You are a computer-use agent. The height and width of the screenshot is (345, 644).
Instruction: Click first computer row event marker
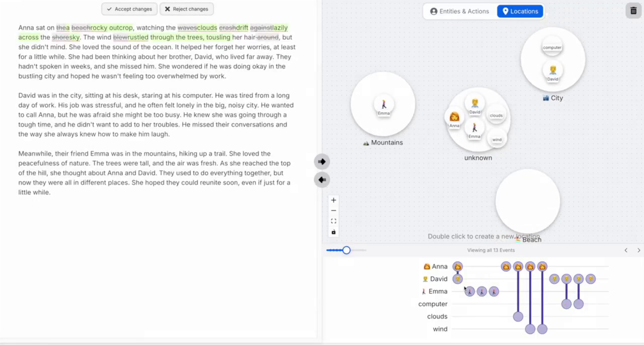coord(566,304)
